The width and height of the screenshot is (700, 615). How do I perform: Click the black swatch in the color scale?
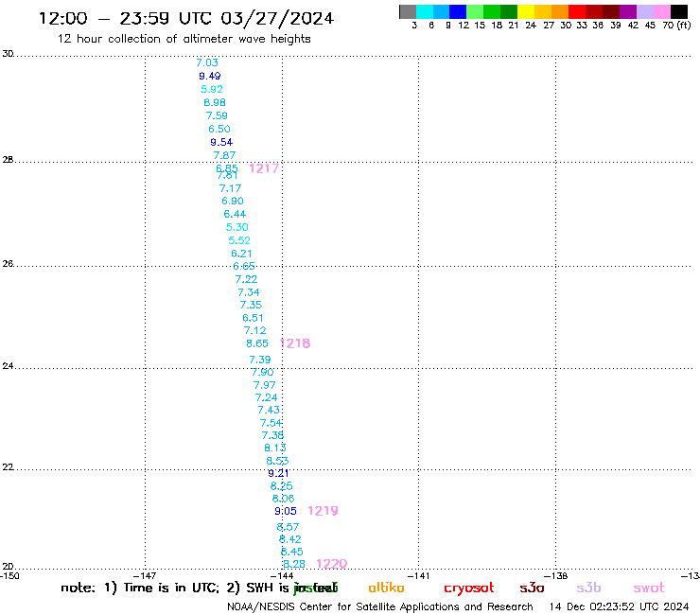(679, 11)
